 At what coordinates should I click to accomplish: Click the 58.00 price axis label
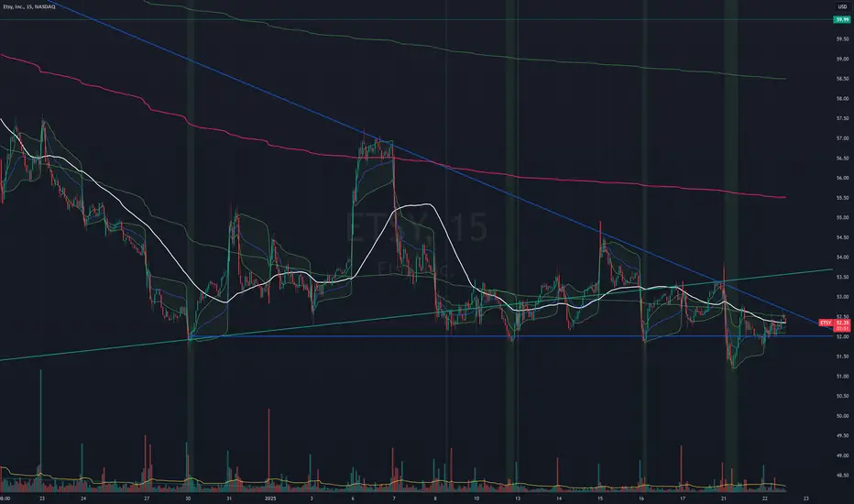(x=843, y=99)
